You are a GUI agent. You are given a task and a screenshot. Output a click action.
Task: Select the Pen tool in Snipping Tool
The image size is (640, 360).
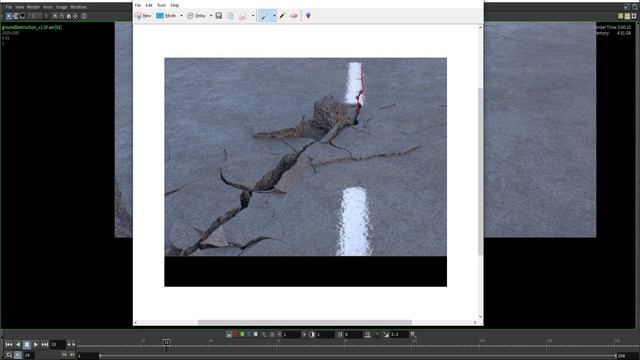click(x=264, y=16)
